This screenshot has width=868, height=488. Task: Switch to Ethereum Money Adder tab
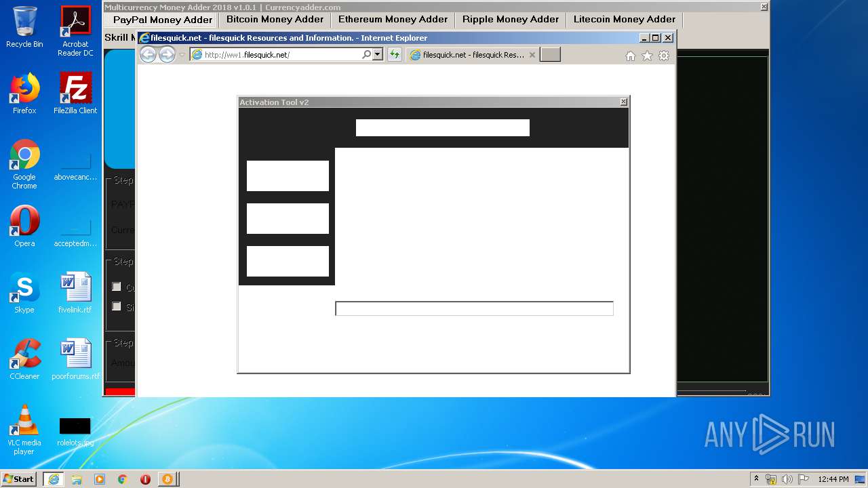(393, 20)
